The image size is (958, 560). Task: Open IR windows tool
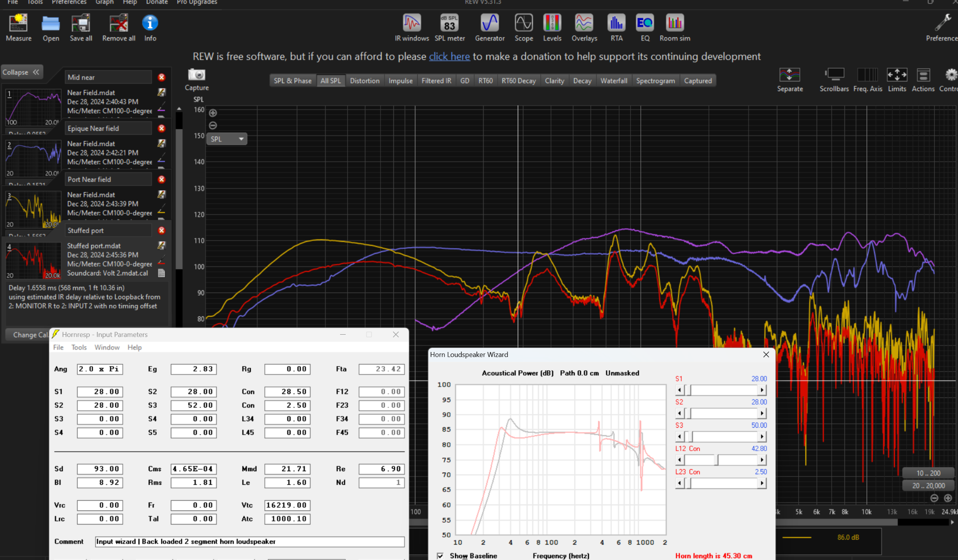[412, 23]
